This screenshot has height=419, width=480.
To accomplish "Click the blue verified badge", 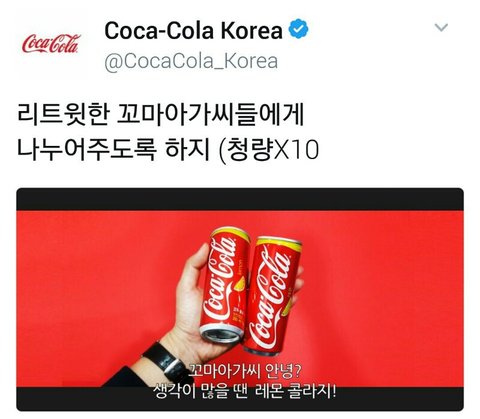I will 298,30.
